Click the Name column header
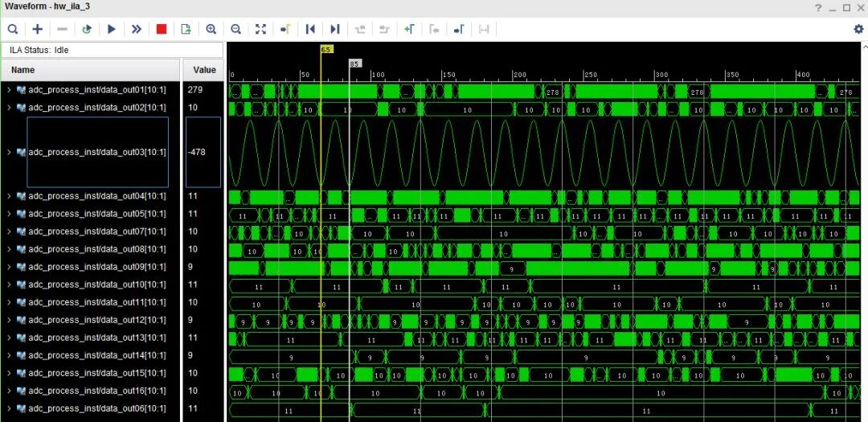Viewport: 868px width, 422px height. point(23,70)
